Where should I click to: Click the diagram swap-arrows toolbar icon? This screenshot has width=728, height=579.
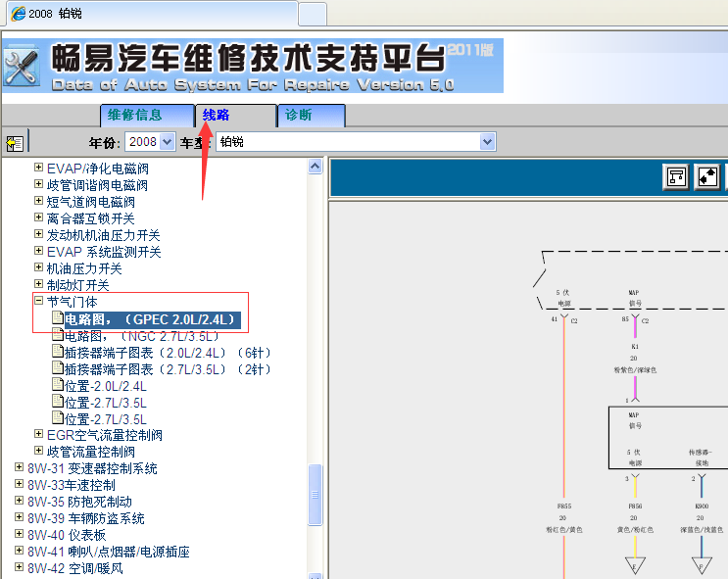[x=707, y=177]
